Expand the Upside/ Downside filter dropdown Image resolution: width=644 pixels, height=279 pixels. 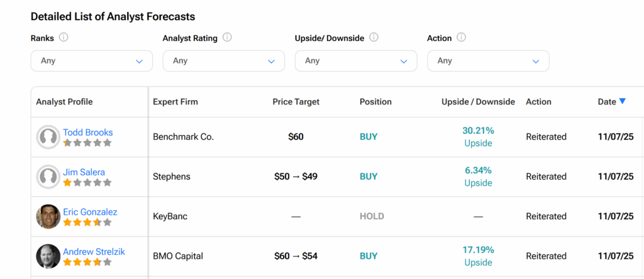[356, 61]
